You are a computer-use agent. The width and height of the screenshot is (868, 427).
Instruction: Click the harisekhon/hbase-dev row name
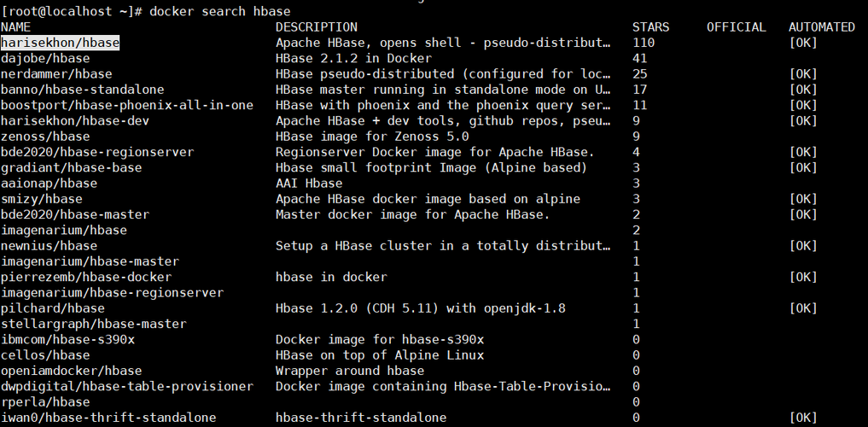point(75,120)
